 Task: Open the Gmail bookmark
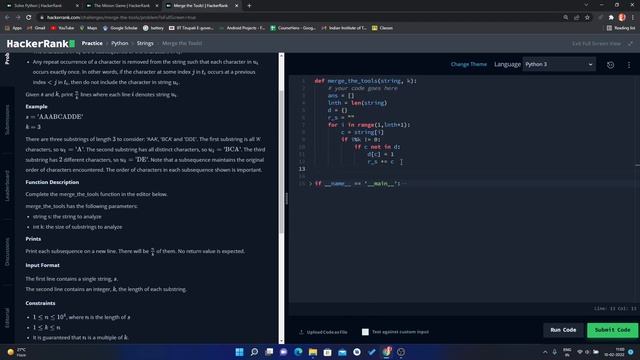[36, 28]
